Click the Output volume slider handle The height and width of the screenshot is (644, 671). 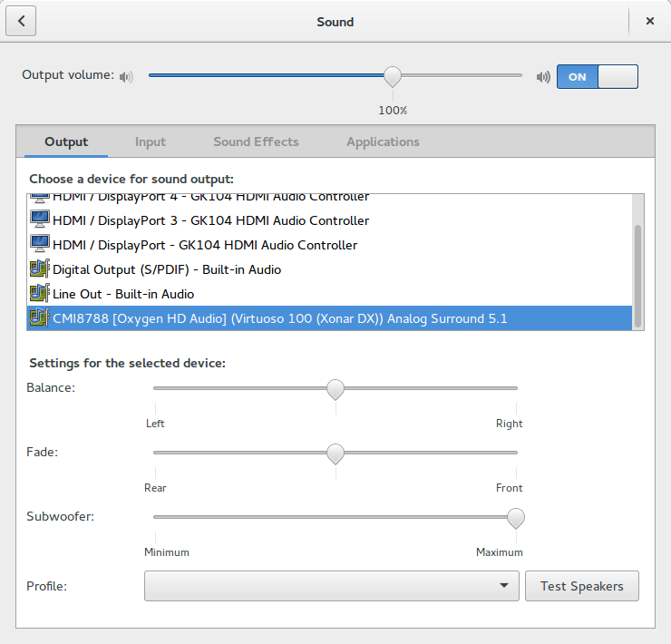point(392,76)
